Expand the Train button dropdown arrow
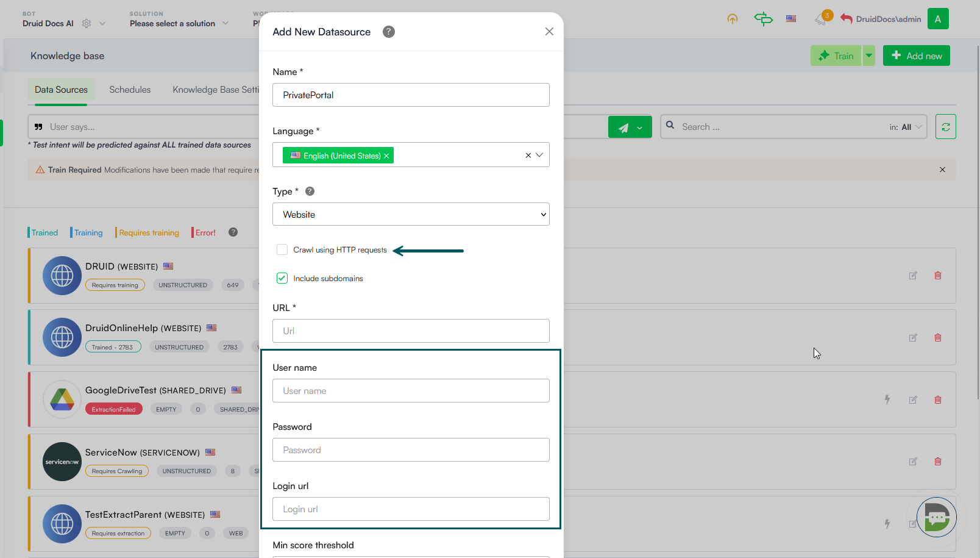Image resolution: width=980 pixels, height=558 pixels. pos(868,56)
